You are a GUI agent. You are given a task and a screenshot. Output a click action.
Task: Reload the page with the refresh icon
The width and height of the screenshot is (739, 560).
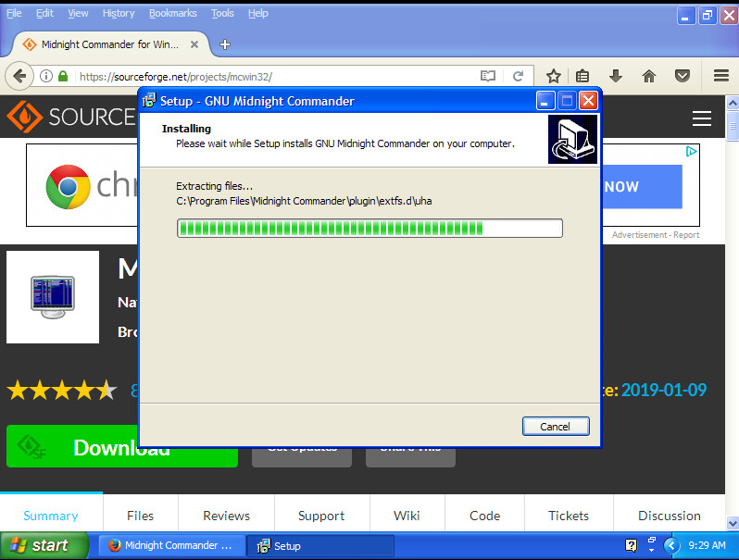point(518,76)
